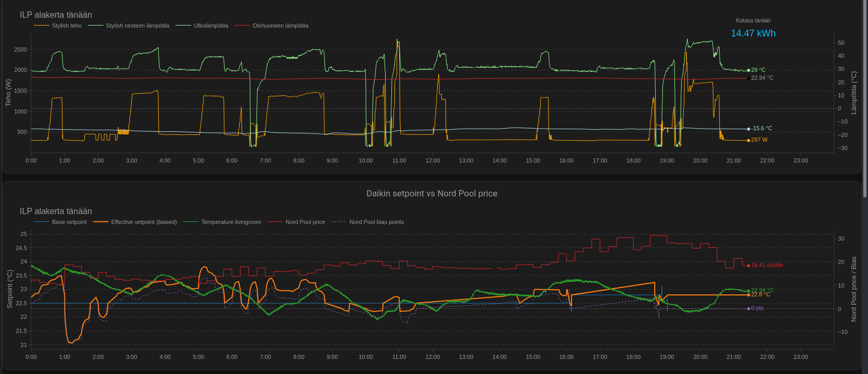Click Daikin setpoint vs Nord Pool price title
This screenshot has width=868, height=374.
[431, 193]
